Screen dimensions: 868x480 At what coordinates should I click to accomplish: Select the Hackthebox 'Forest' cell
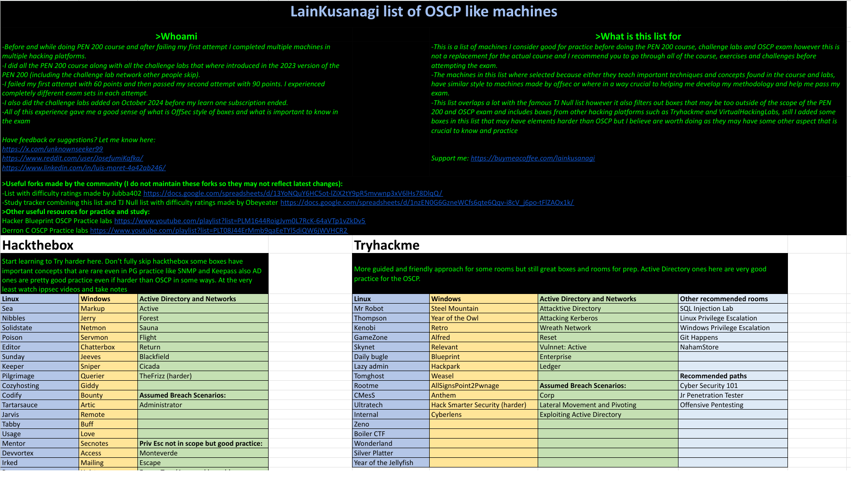pos(203,318)
